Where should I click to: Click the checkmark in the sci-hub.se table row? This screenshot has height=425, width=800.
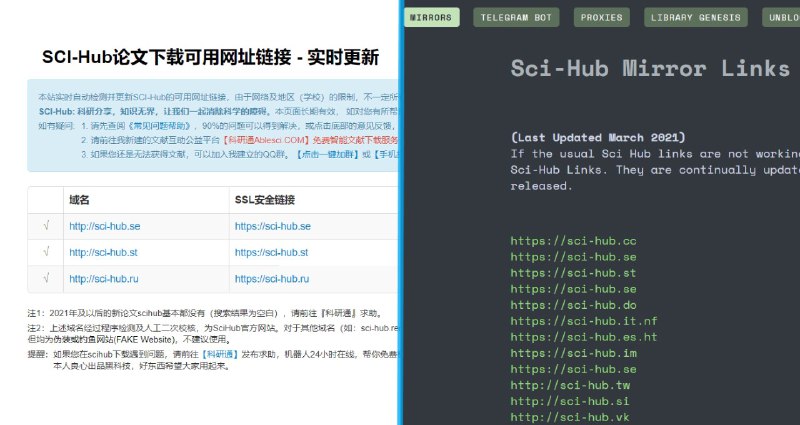coord(46,226)
